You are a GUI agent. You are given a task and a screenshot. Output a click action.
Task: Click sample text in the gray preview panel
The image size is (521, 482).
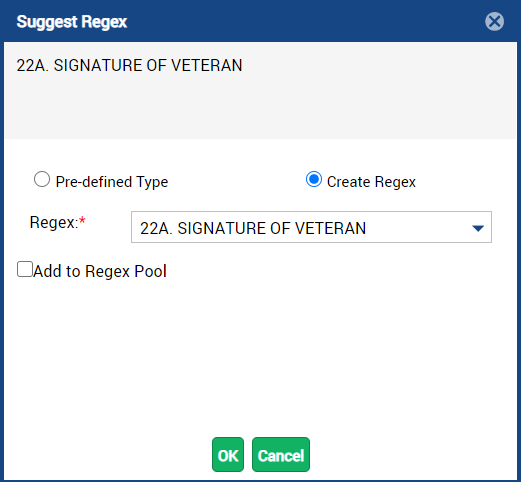129,65
